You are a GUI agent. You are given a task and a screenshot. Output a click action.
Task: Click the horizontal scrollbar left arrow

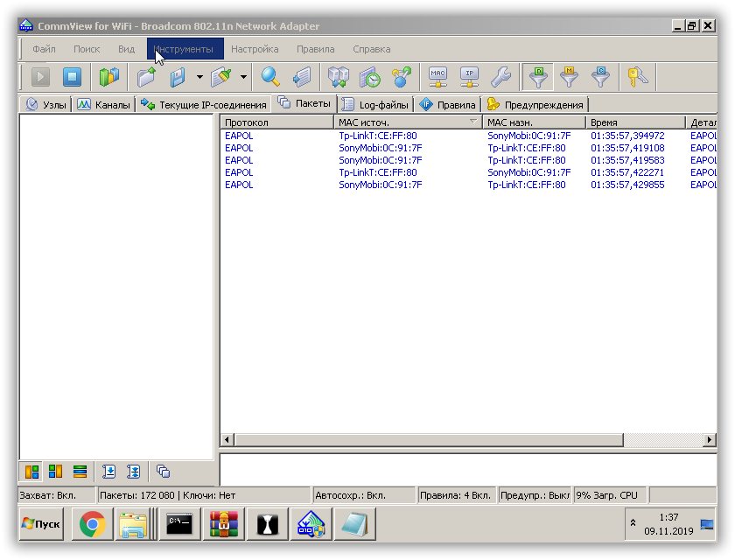227,439
